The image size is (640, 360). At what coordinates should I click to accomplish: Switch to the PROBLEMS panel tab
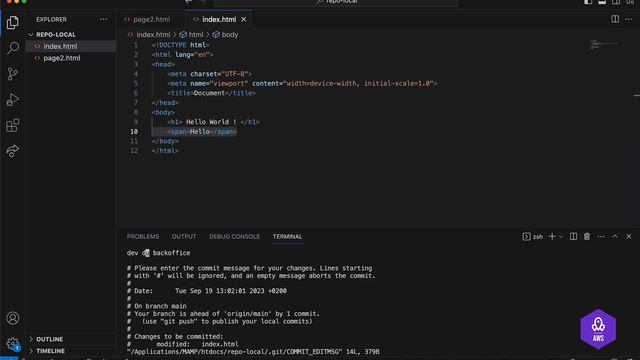point(143,237)
